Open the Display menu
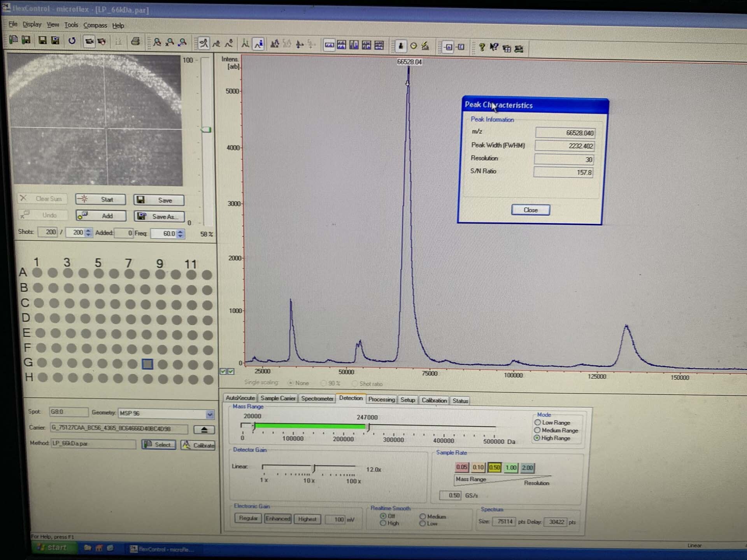The image size is (747, 560). pyautogui.click(x=32, y=24)
